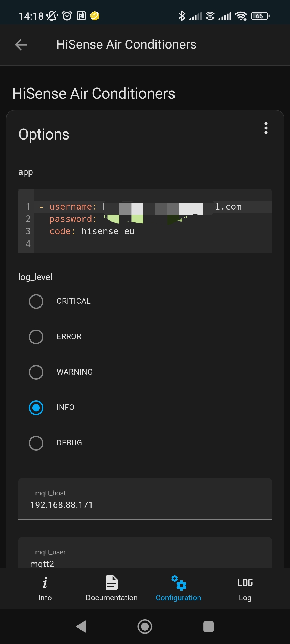Choose CRITICAL as the log level

(36, 301)
